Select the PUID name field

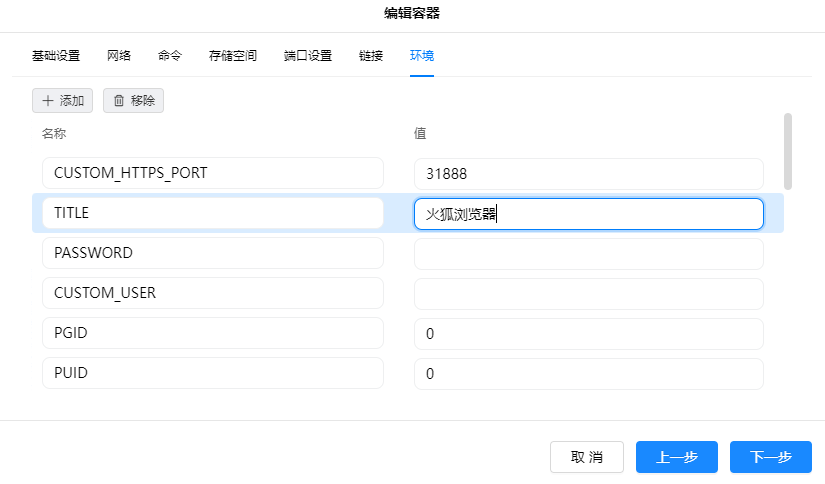(x=213, y=373)
